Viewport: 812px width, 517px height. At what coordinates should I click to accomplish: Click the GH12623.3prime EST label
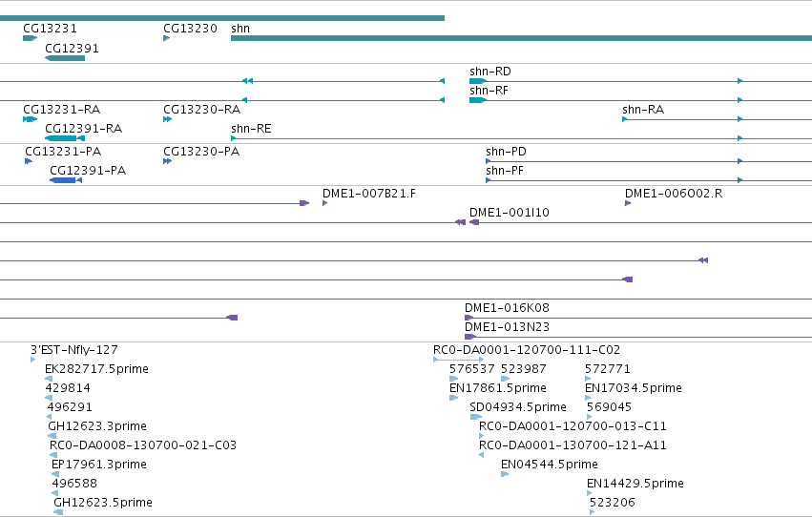(x=96, y=426)
